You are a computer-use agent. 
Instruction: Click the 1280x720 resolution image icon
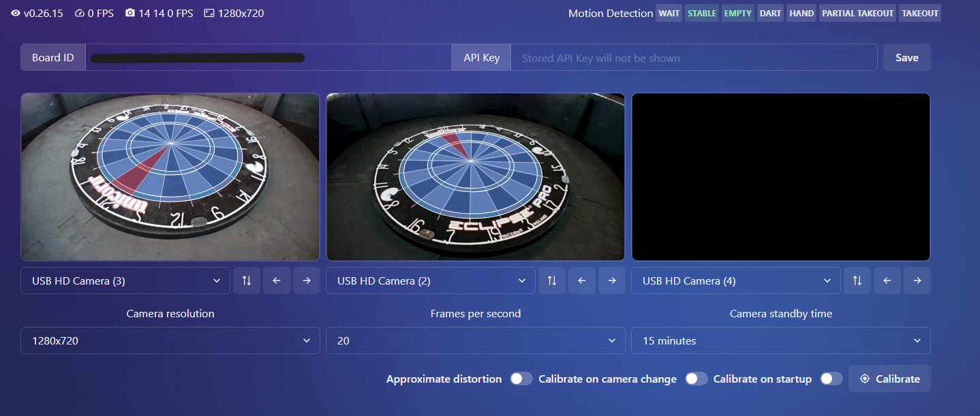(x=209, y=13)
